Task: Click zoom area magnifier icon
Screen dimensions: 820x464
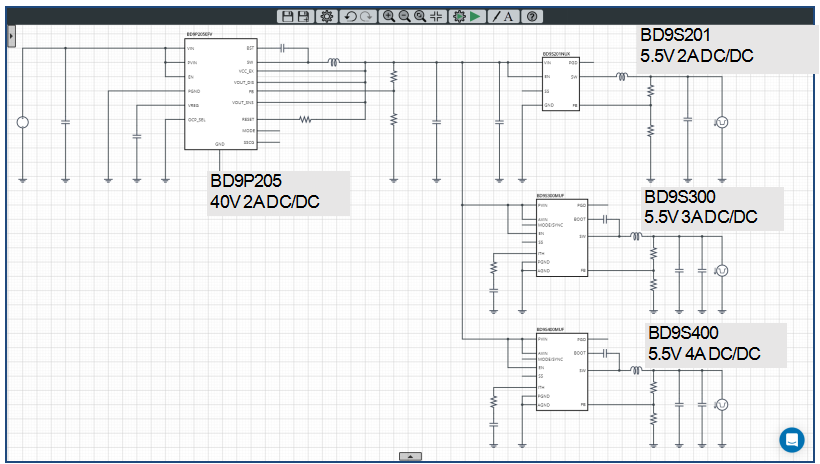Action: (420, 16)
